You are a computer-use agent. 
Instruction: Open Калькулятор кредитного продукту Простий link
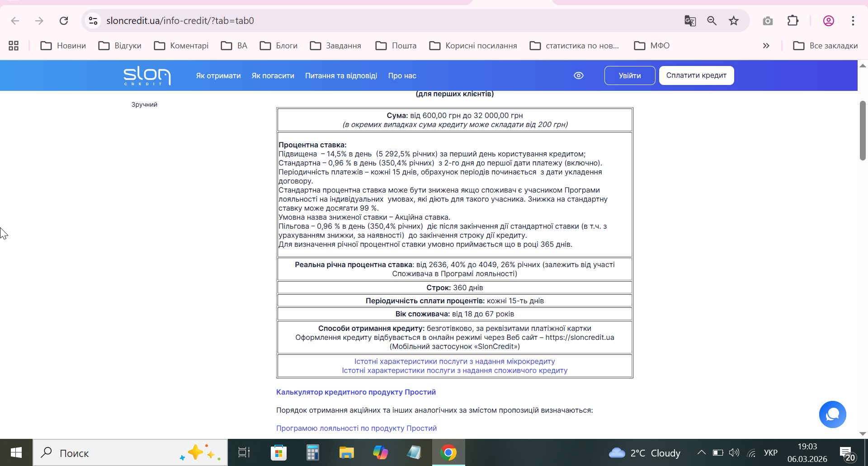(x=356, y=392)
